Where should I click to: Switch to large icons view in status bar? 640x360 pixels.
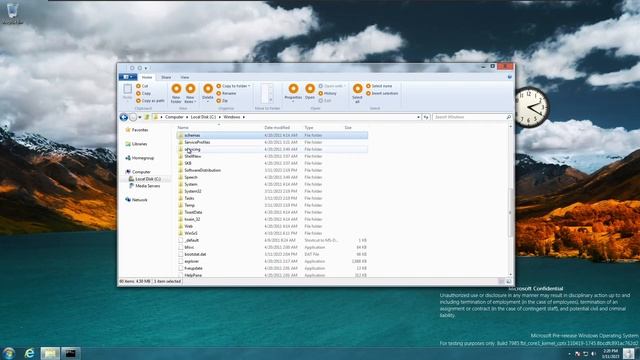509,281
